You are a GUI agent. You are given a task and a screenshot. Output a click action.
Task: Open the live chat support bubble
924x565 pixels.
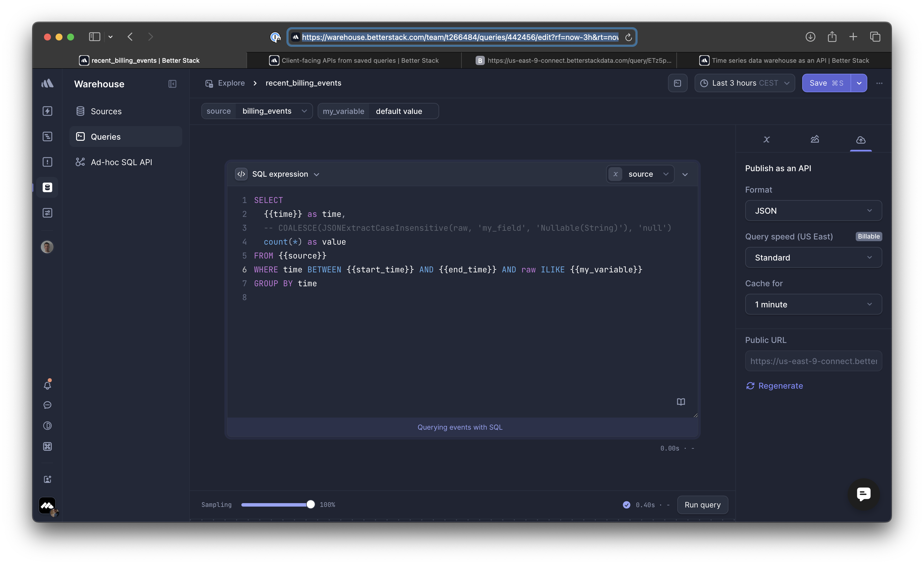(863, 494)
